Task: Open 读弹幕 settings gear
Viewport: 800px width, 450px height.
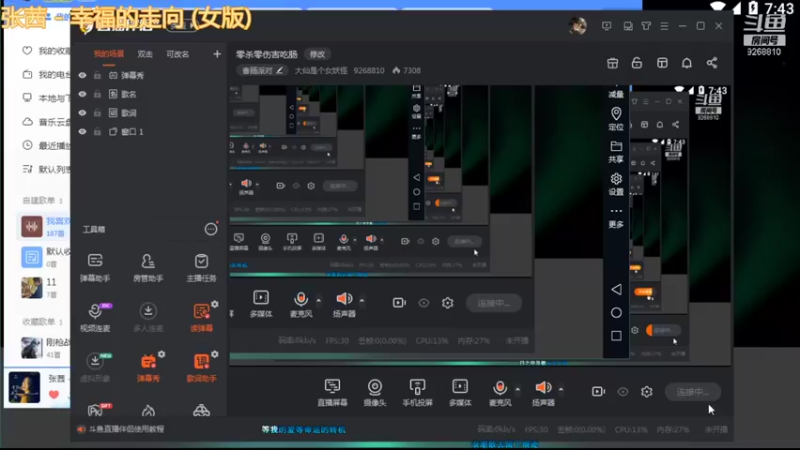Action: [215, 304]
